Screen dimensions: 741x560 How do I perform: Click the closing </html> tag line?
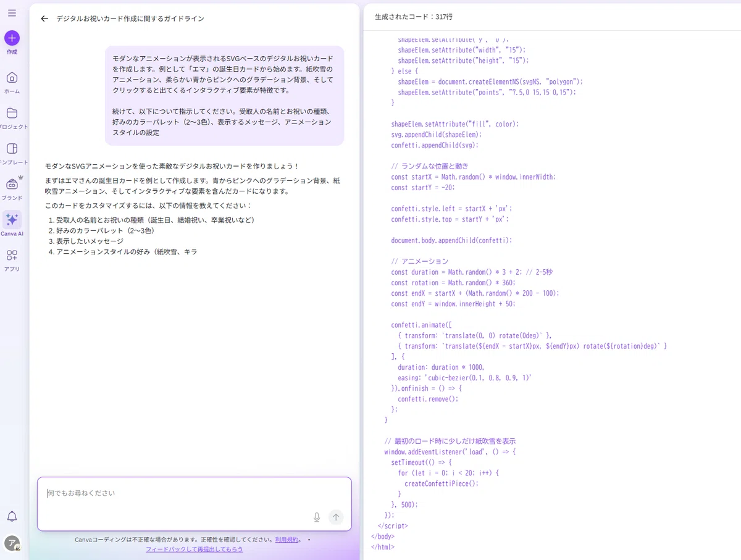tap(383, 547)
